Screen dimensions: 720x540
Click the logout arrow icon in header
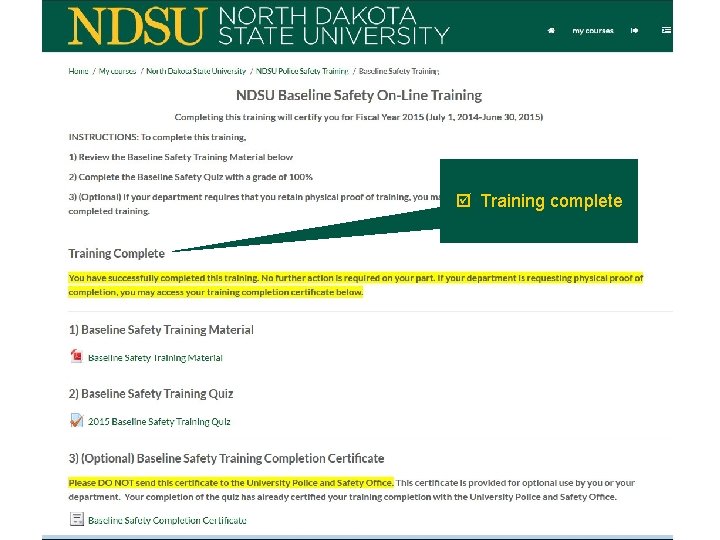634,30
